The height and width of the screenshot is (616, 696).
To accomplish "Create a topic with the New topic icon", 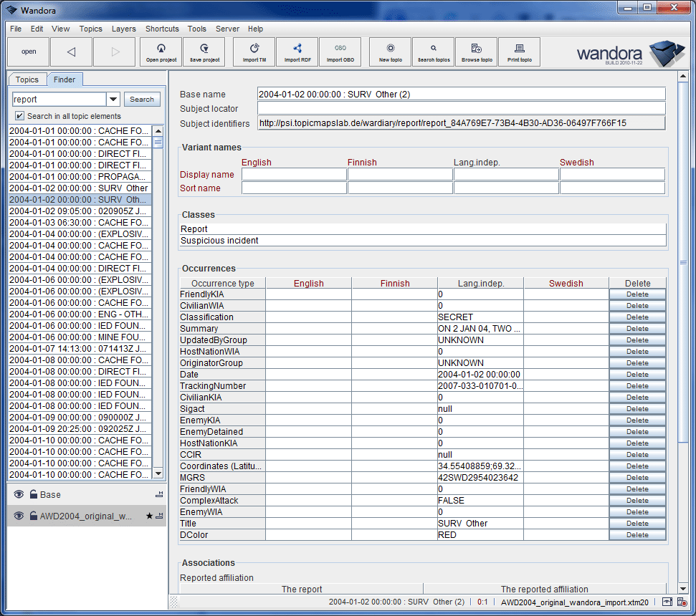I will click(389, 52).
